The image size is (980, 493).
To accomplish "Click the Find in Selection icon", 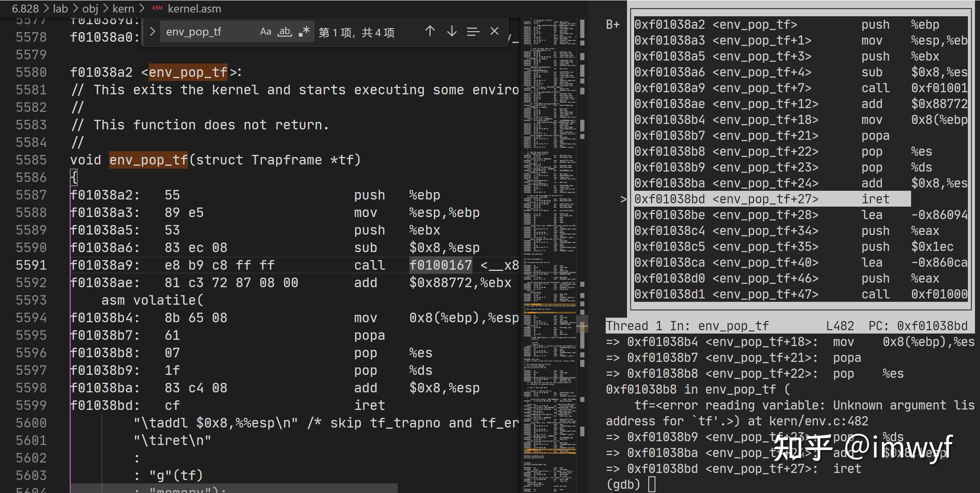I will 473,31.
